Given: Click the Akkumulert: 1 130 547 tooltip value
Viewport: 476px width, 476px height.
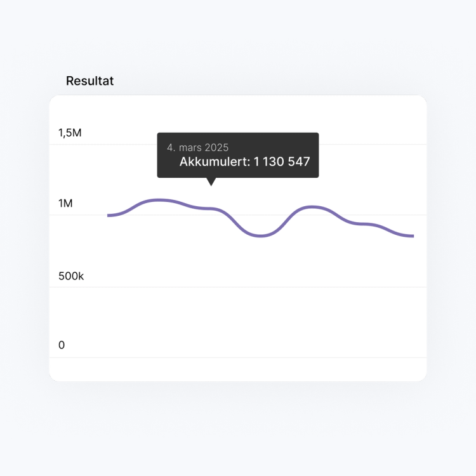Looking at the screenshot, I should [244, 162].
